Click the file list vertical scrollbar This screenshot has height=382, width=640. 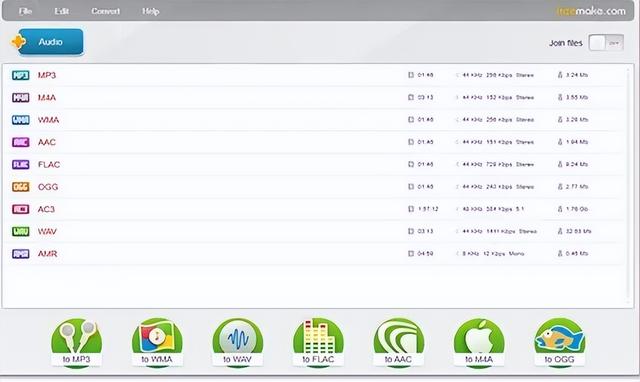628,186
